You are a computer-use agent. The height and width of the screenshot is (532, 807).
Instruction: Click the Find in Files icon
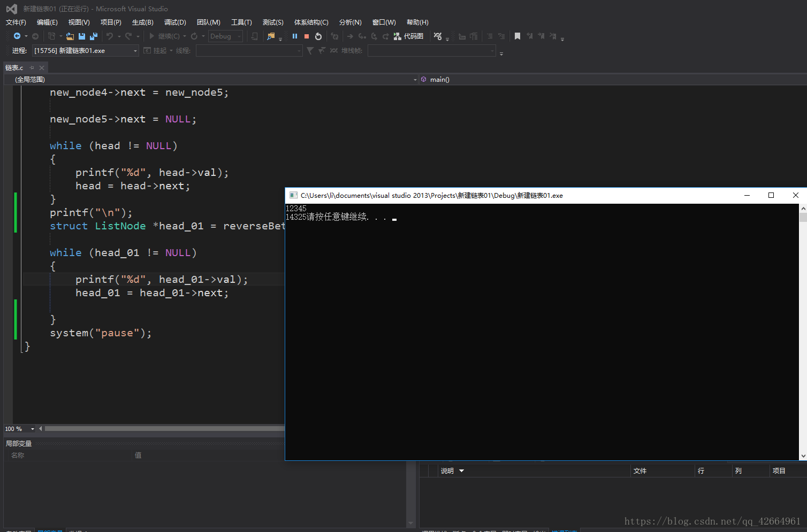(271, 36)
